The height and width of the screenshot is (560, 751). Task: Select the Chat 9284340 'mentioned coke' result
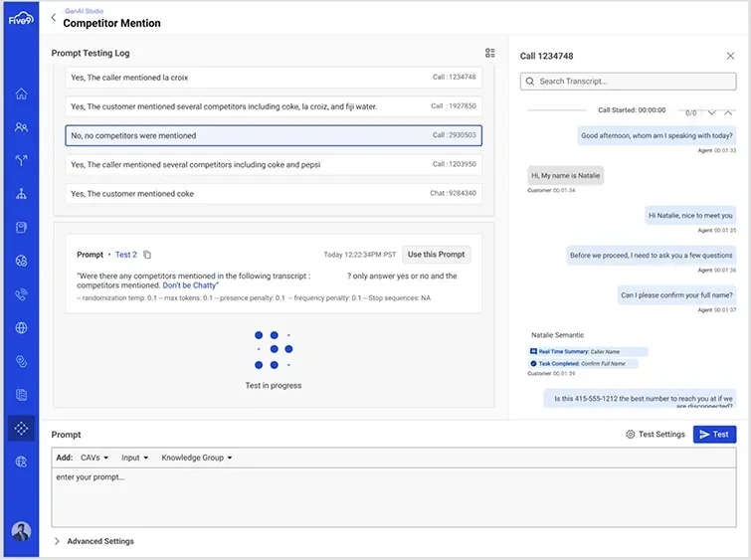pyautogui.click(x=274, y=193)
